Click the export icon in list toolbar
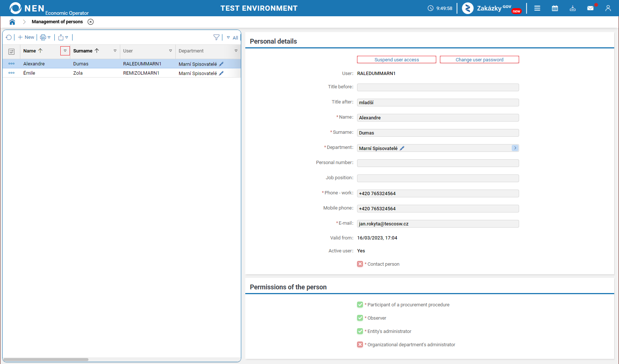The height and width of the screenshot is (364, 619). coord(61,37)
